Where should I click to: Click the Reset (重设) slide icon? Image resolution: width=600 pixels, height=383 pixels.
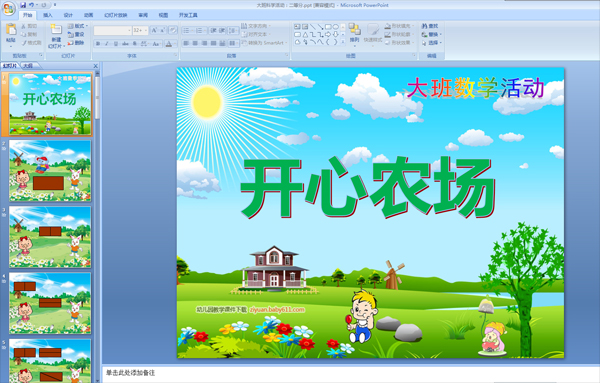tap(71, 34)
